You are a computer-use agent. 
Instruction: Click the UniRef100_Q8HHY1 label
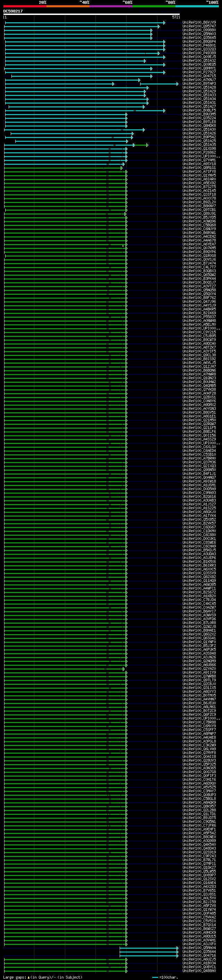199,68
